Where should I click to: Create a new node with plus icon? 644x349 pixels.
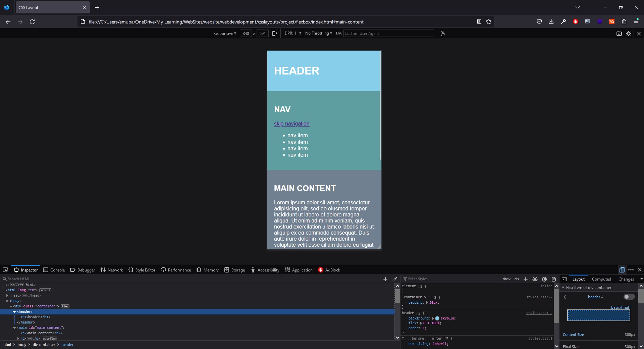385,279
